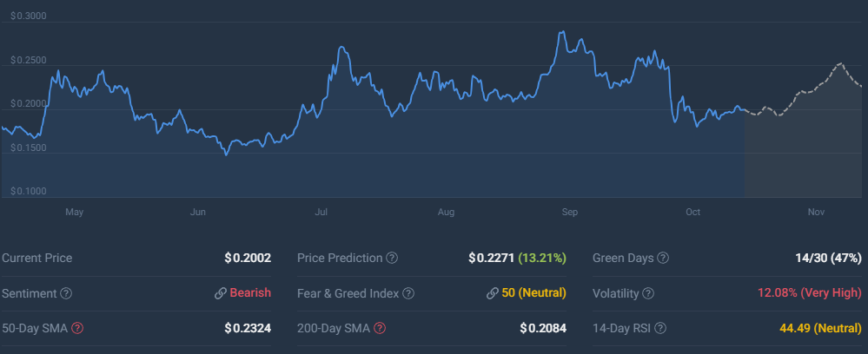Select the $0.2271 price prediction value
Viewport: 868px width, 354px height.
[491, 259]
